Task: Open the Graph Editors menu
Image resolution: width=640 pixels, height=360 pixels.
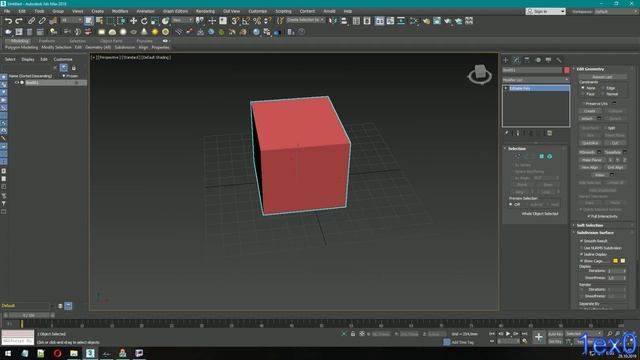Action: [175, 11]
